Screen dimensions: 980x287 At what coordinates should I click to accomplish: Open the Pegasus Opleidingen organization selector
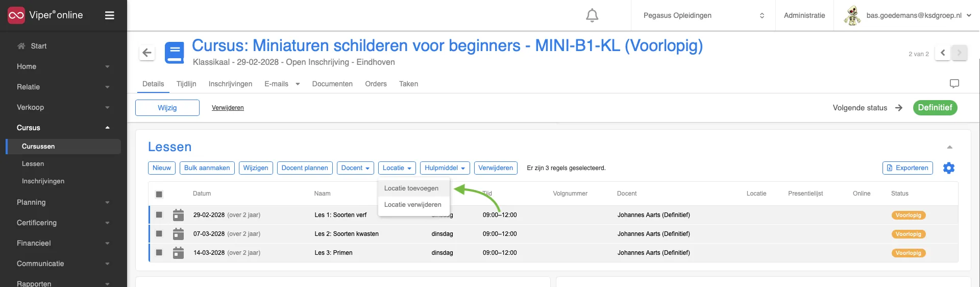[x=703, y=15]
